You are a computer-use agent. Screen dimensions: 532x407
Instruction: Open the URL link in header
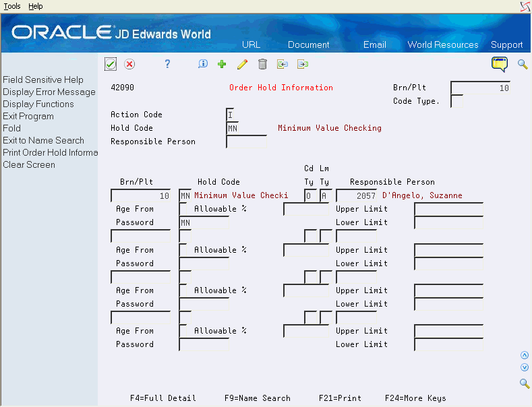tap(251, 44)
